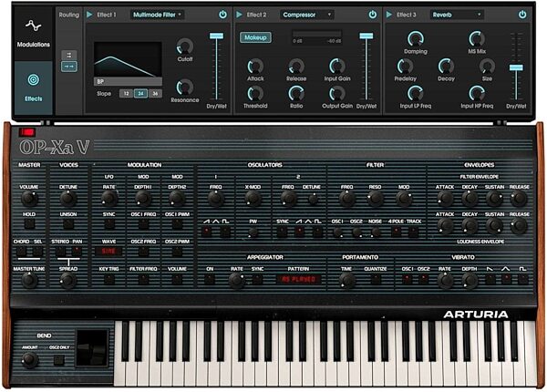Viewport: 547px width, 392px height.
Task: Select the parallel routing icon
Action: coord(69,55)
